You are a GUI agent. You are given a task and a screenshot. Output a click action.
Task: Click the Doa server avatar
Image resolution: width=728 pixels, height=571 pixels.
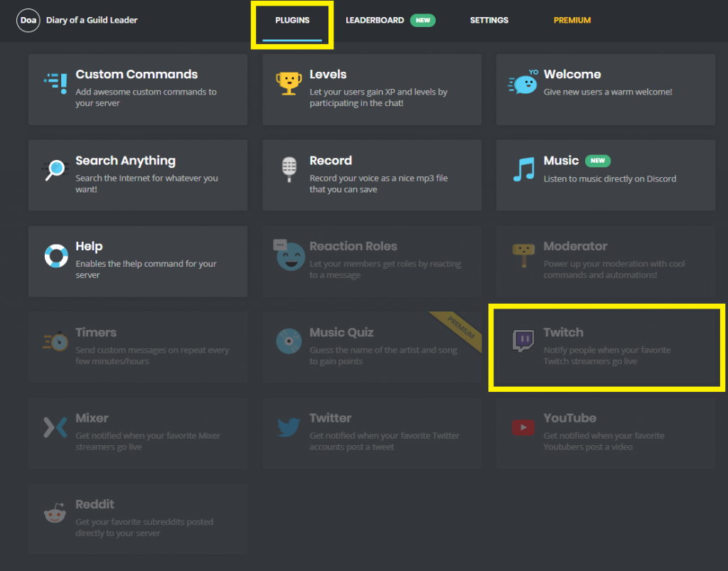(x=28, y=20)
